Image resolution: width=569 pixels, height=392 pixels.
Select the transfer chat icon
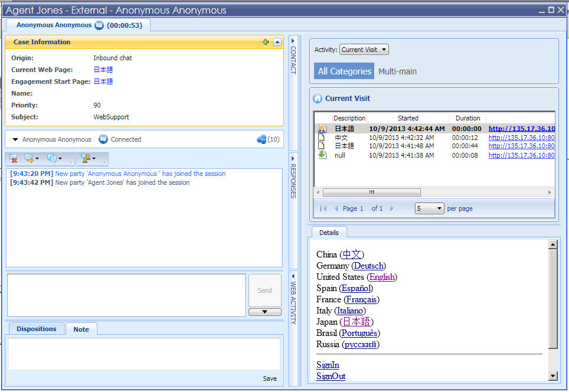[29, 159]
